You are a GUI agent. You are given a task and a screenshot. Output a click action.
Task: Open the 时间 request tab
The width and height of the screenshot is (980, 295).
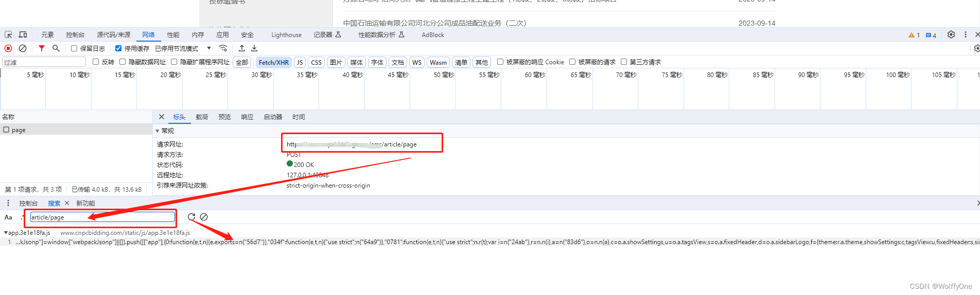(x=299, y=117)
